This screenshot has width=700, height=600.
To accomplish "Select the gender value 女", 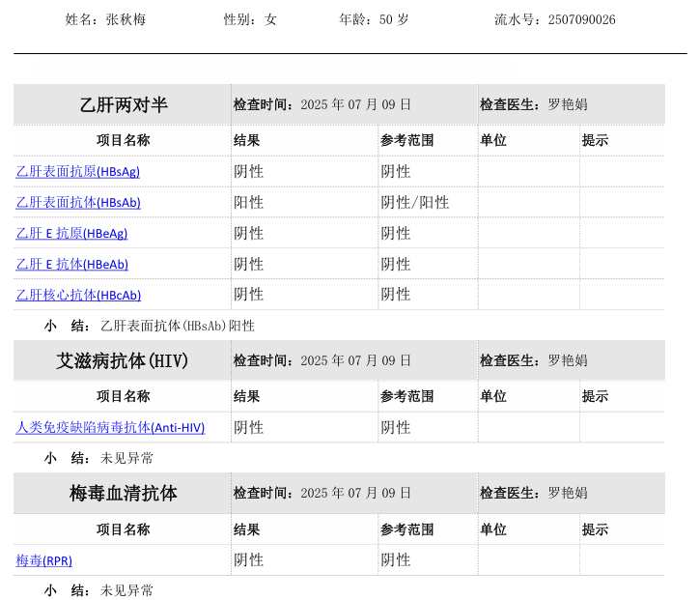I will (270, 19).
